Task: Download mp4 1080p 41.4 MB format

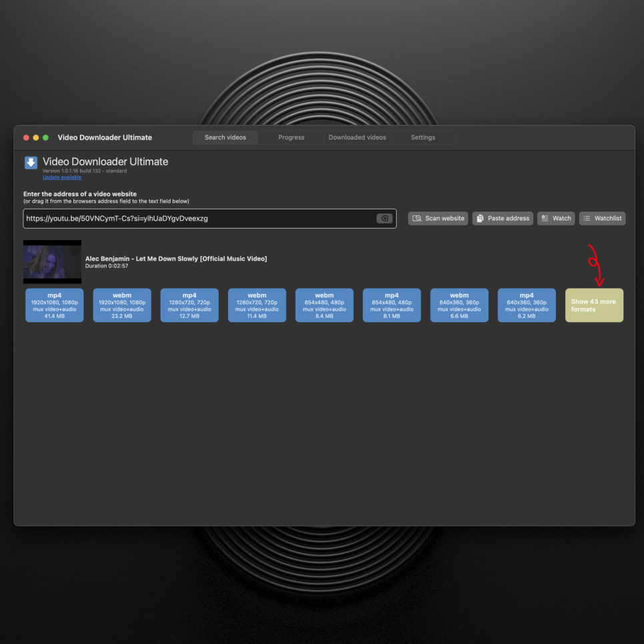Action: pyautogui.click(x=55, y=305)
